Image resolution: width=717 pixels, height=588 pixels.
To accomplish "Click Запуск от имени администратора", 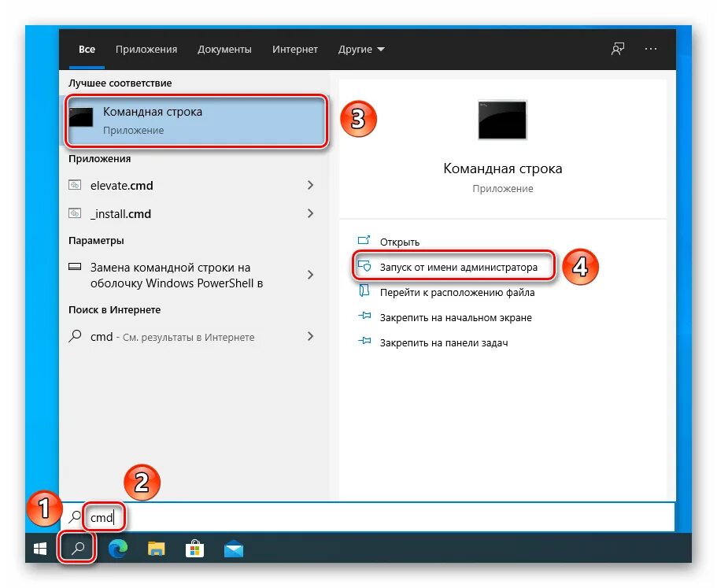I will point(459,267).
